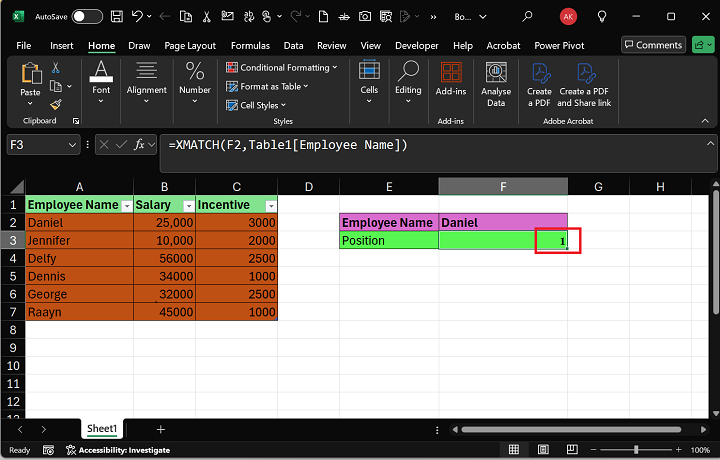Screen dimensions: 720x460
Task: Click the AK account avatar
Action: tap(568, 17)
